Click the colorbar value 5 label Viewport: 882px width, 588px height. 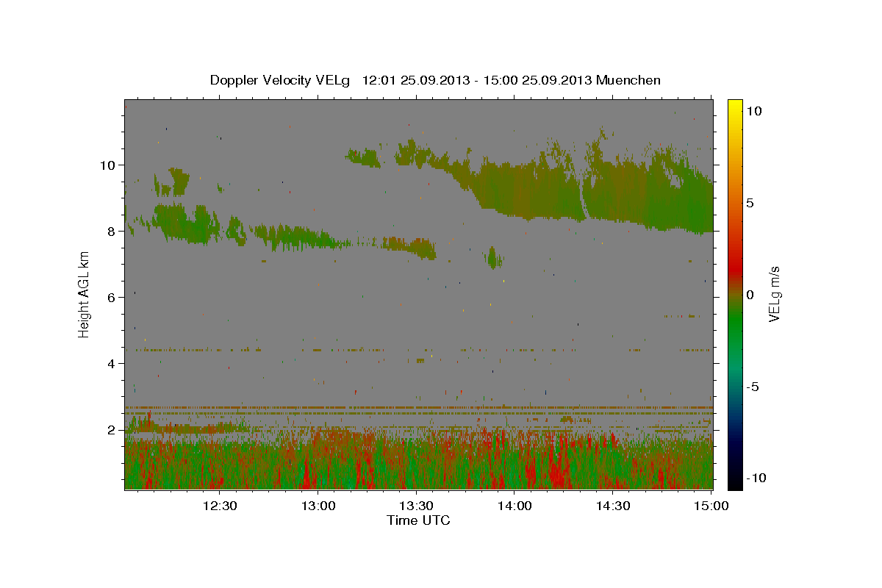[x=750, y=203]
